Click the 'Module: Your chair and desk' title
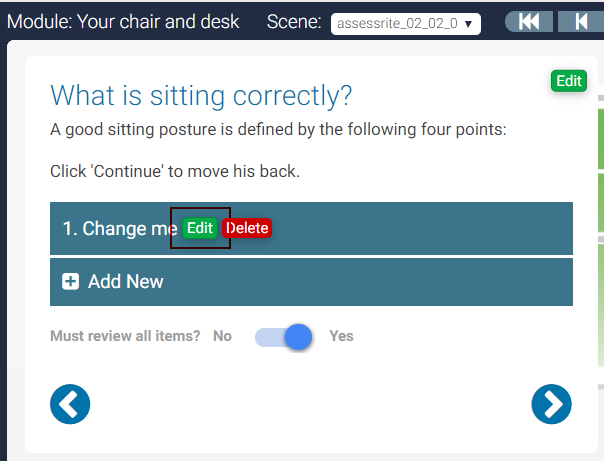The image size is (604, 461). coord(123,21)
